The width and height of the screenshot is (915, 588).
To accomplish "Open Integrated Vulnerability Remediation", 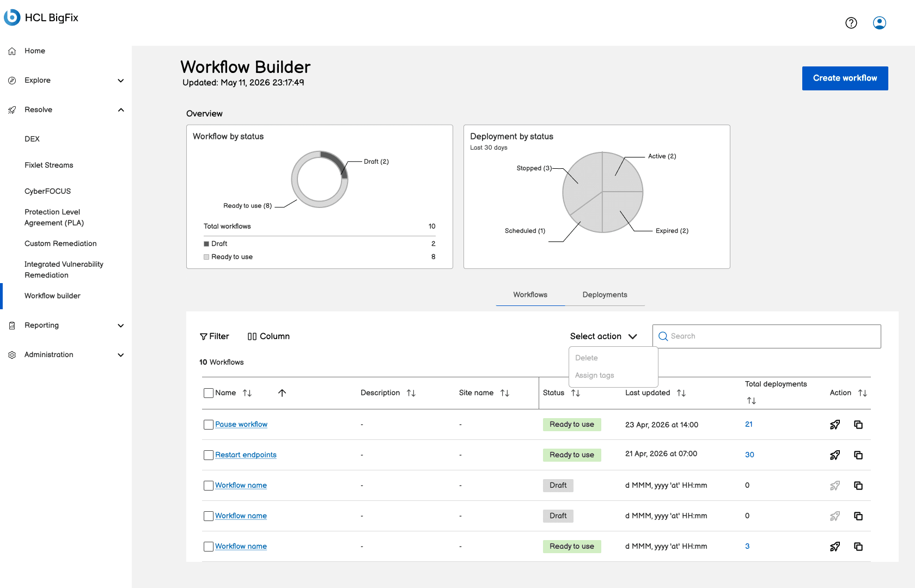I will coord(64,269).
